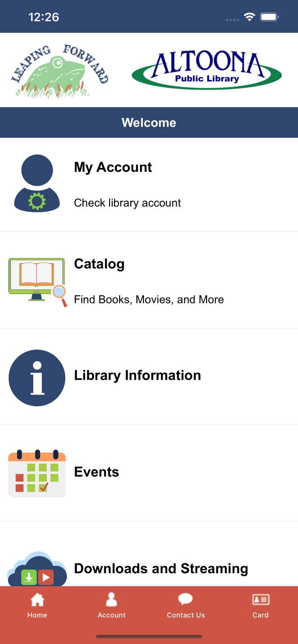This screenshot has height=644, width=298.
Task: Tap 'Find Books, Movies, and More'
Action: pyautogui.click(x=149, y=299)
